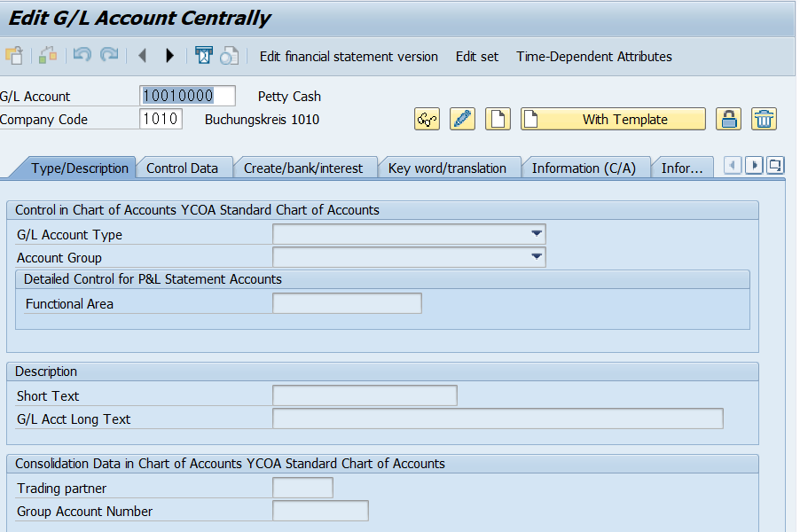Click Create With Template button
The width and height of the screenshot is (800, 532).
(x=613, y=120)
